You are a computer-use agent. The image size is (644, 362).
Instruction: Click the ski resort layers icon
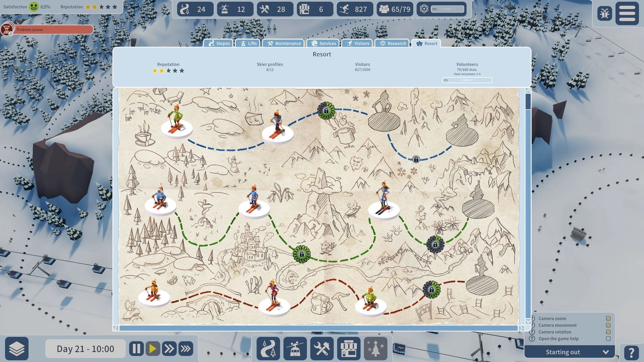(x=16, y=349)
